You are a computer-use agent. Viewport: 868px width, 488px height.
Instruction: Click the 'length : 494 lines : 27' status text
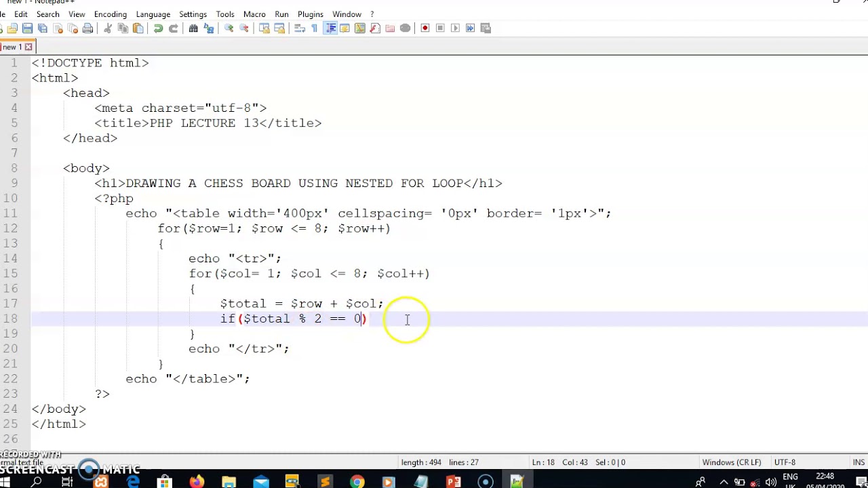[x=439, y=462]
